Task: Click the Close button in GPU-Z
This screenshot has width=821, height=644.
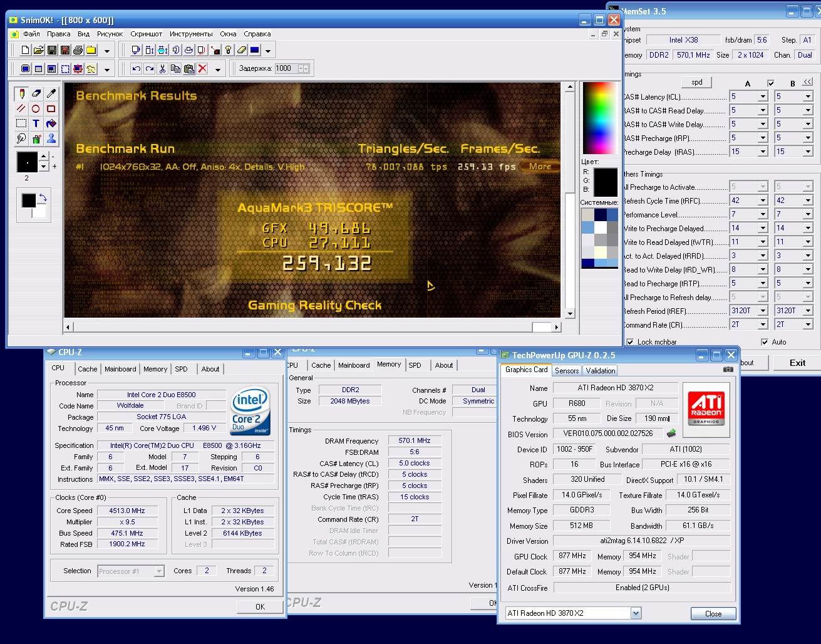Action: click(713, 613)
